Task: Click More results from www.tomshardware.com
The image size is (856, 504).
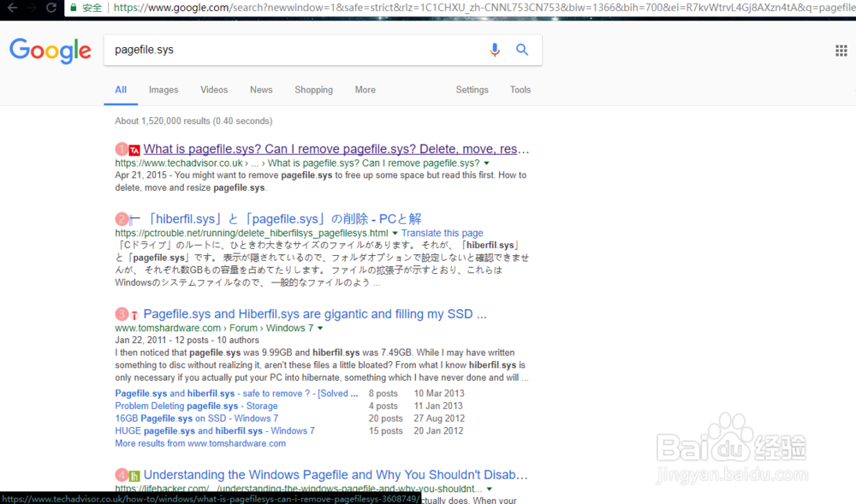Action: click(x=200, y=443)
